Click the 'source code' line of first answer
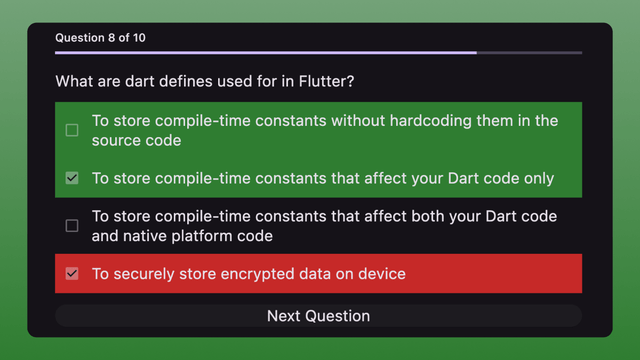This screenshot has height=360, width=640. point(136,140)
